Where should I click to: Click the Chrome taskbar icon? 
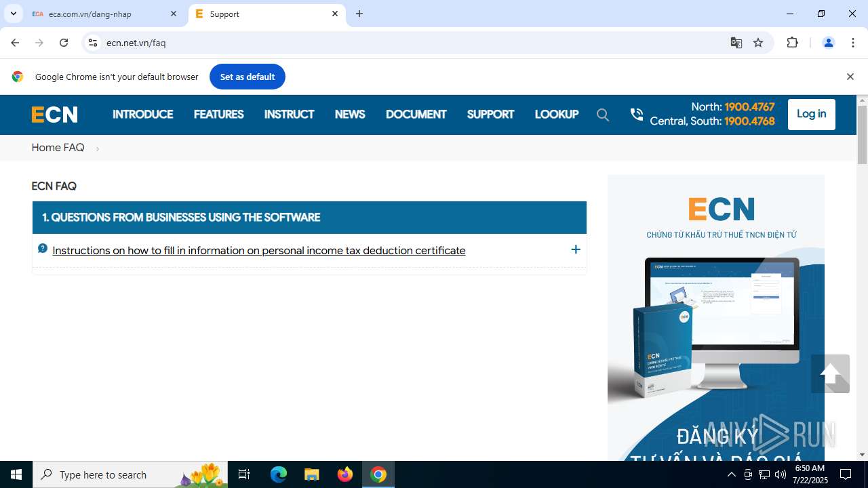(x=378, y=474)
